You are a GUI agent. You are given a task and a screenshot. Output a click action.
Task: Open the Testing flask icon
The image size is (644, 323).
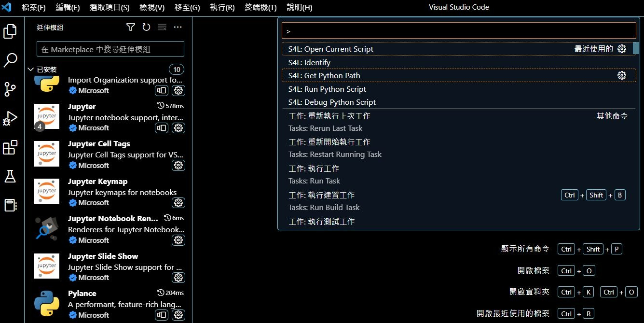coord(10,176)
